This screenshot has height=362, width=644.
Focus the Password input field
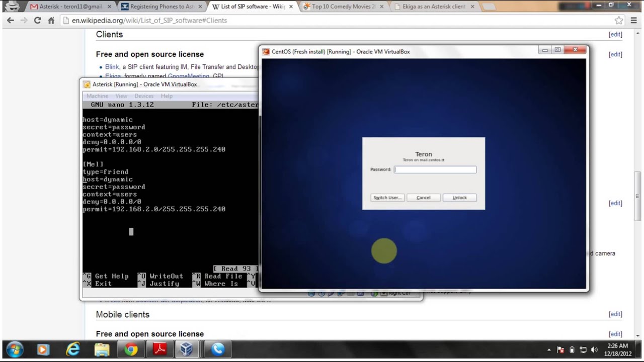(435, 169)
